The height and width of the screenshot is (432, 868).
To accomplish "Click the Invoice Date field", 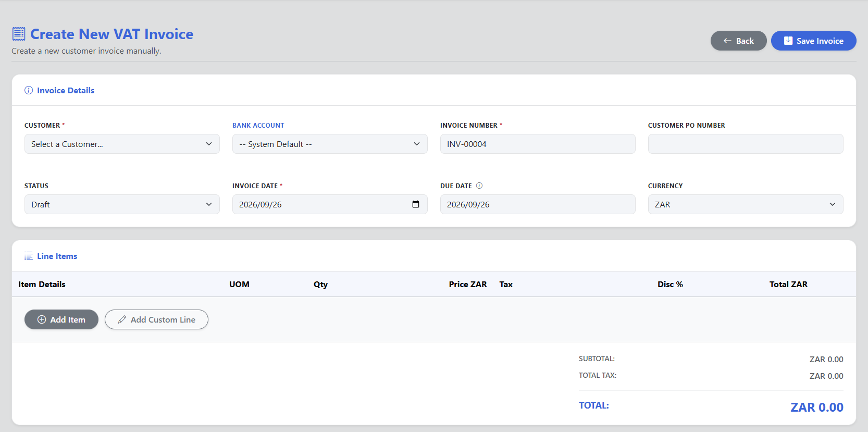I will [330, 204].
